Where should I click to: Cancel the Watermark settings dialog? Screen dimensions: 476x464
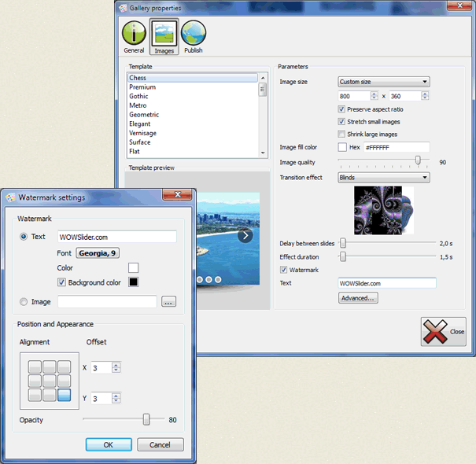point(161,444)
